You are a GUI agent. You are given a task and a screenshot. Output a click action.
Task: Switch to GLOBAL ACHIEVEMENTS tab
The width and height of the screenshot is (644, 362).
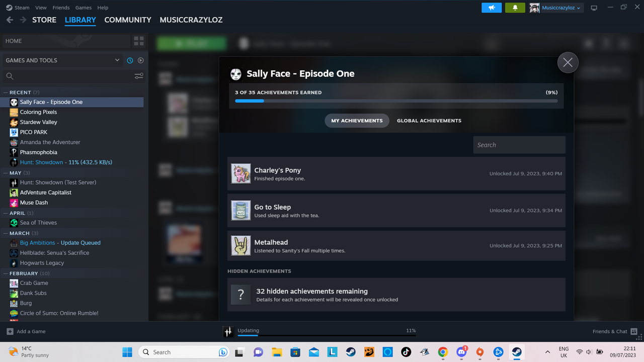[x=429, y=121]
